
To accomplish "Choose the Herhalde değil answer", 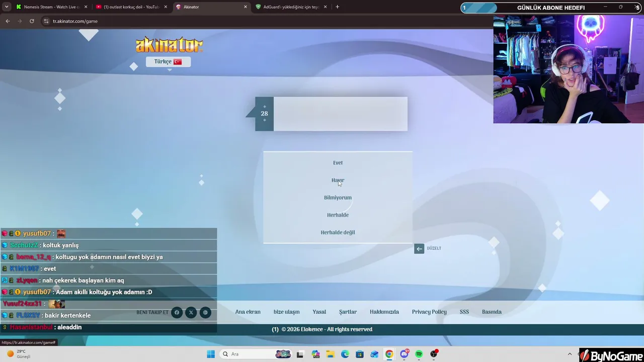I will (338, 232).
